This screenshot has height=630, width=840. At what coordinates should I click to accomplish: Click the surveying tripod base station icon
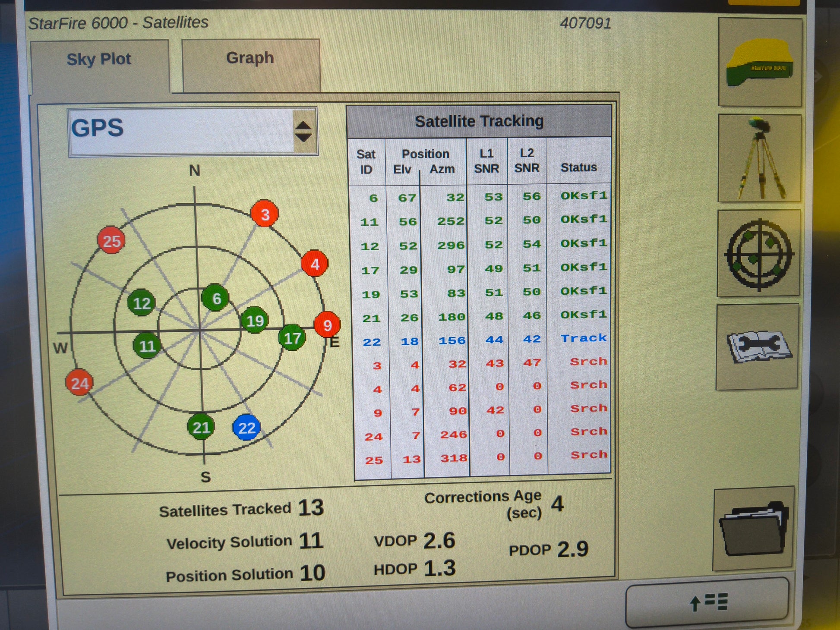759,158
